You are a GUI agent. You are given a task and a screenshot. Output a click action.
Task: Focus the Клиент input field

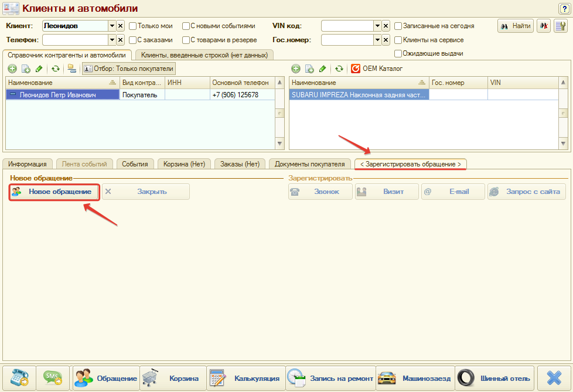click(75, 26)
